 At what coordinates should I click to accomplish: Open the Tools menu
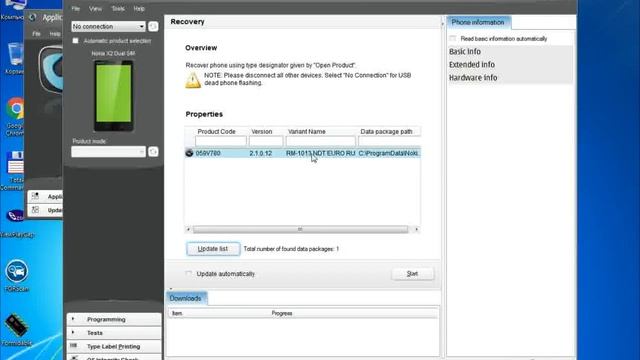[x=118, y=9]
